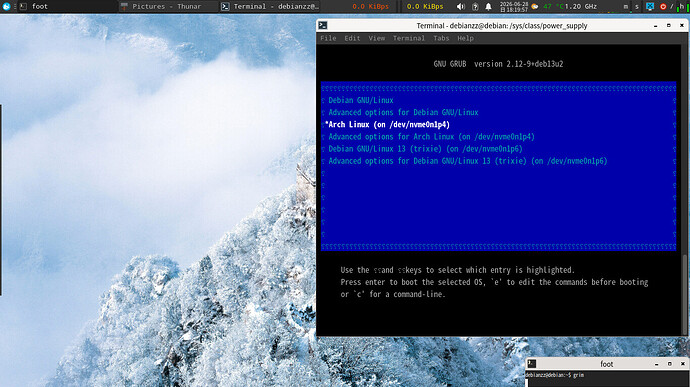The height and width of the screenshot is (387, 690).
Task: Click the date and time clock
Action: click(x=514, y=6)
